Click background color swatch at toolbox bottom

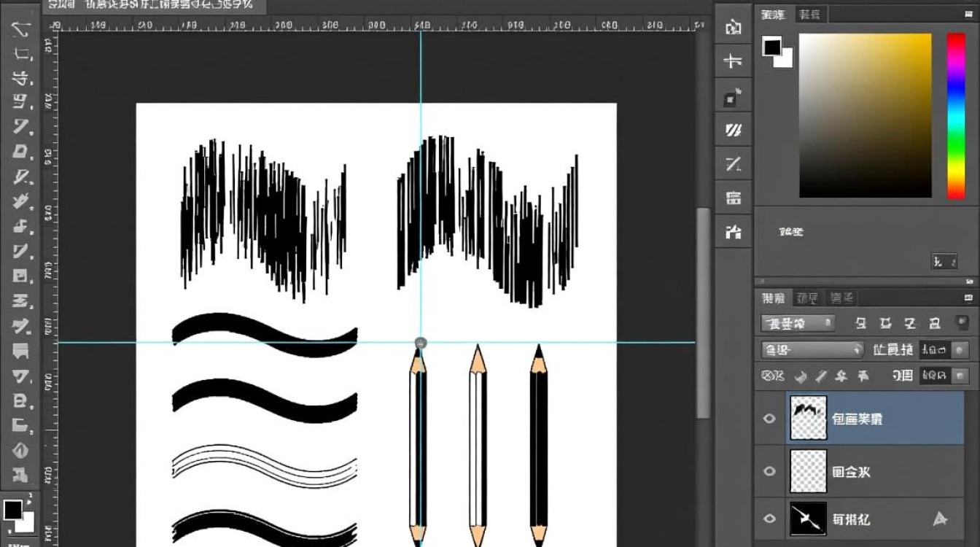pyautogui.click(x=26, y=523)
